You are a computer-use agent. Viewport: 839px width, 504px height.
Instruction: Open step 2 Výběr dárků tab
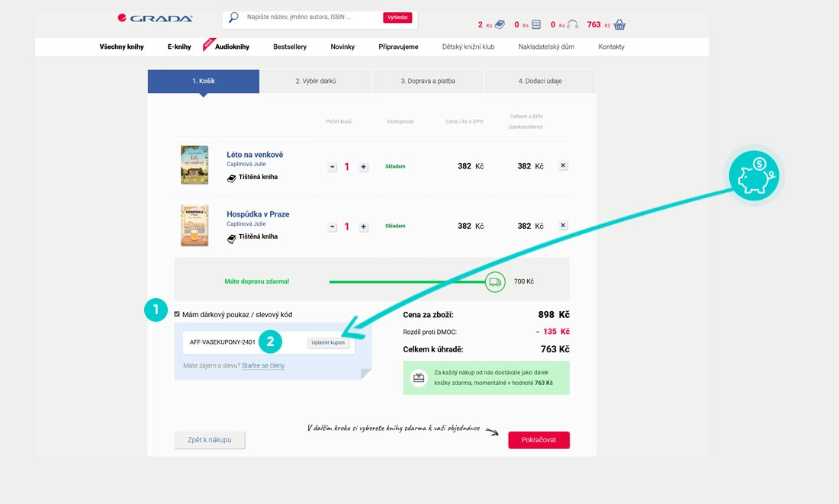click(316, 81)
